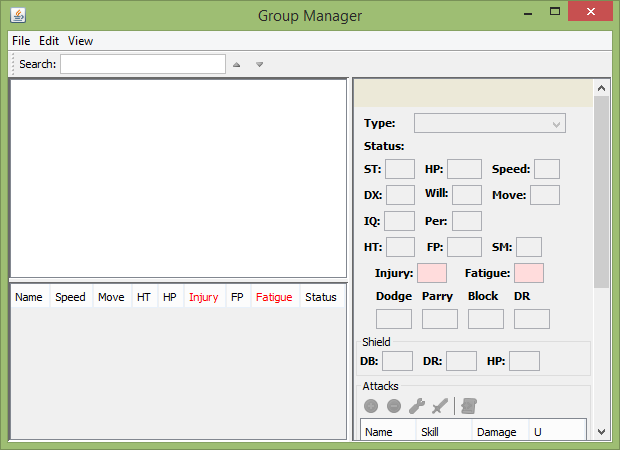Minimize the Group Manager window
The width and height of the screenshot is (620, 450).
528,12
